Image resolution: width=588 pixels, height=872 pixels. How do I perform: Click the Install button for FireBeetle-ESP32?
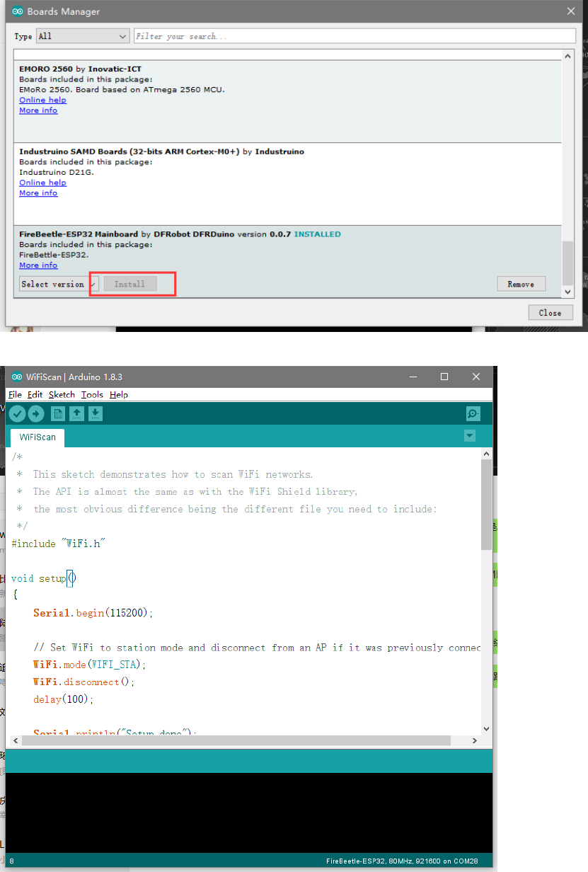tap(129, 284)
